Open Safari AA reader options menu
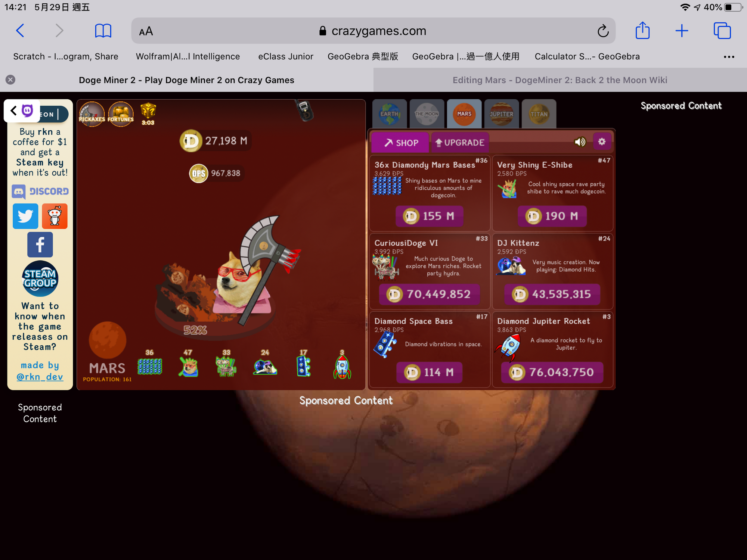 (x=146, y=31)
